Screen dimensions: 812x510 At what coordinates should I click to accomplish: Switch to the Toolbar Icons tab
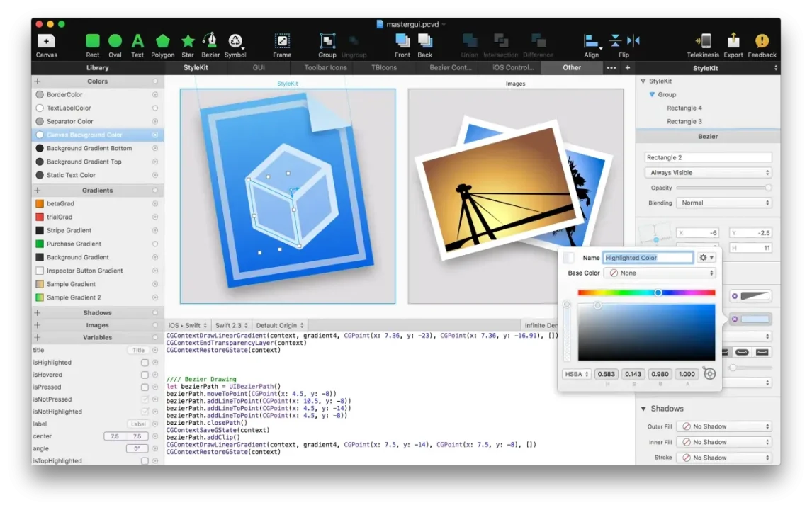tap(325, 67)
